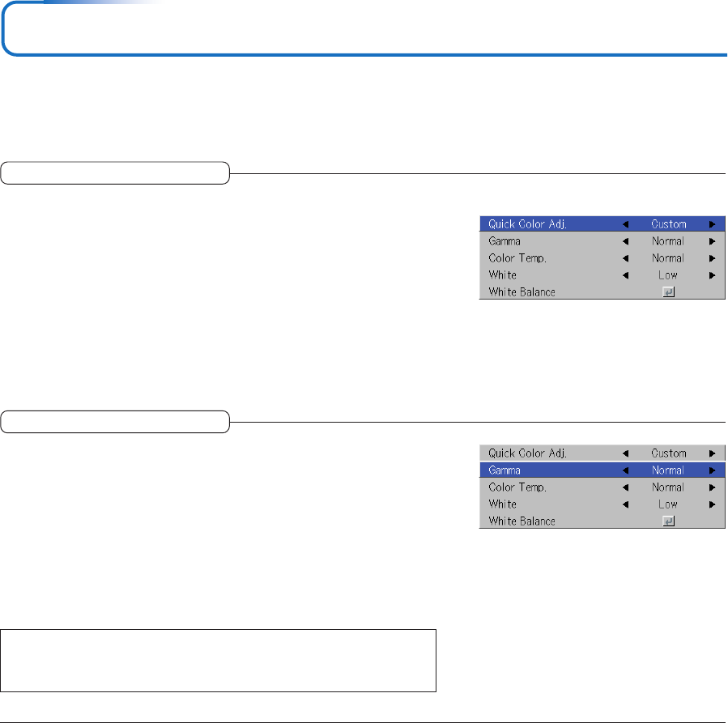Choose White Balance label in lower menu
The width and height of the screenshot is (728, 723).
click(x=522, y=521)
